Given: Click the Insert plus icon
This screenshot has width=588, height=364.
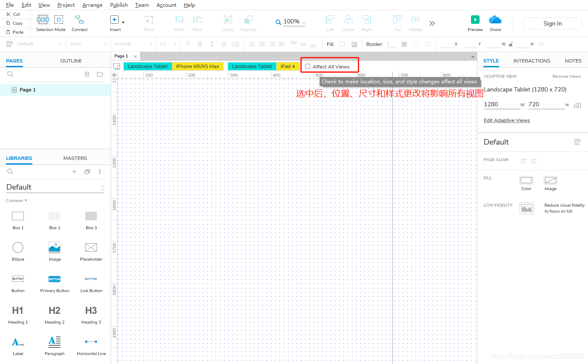Looking at the screenshot, I should pos(114,20).
